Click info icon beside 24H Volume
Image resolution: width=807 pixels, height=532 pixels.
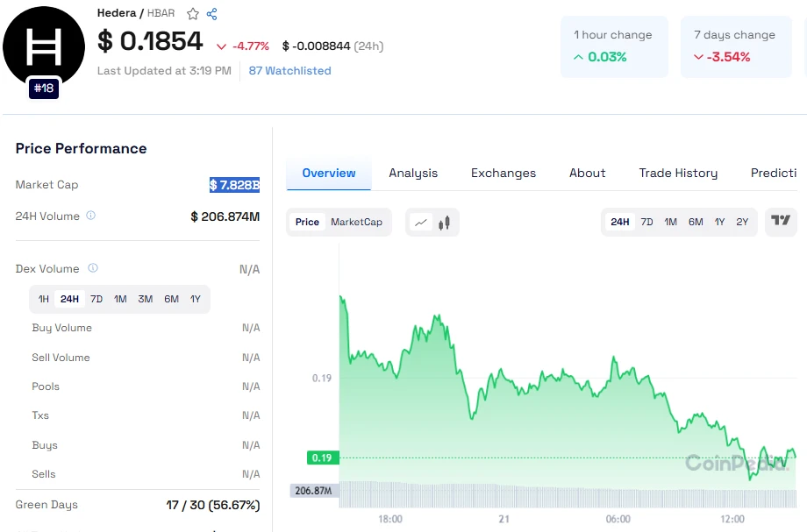coord(91,216)
